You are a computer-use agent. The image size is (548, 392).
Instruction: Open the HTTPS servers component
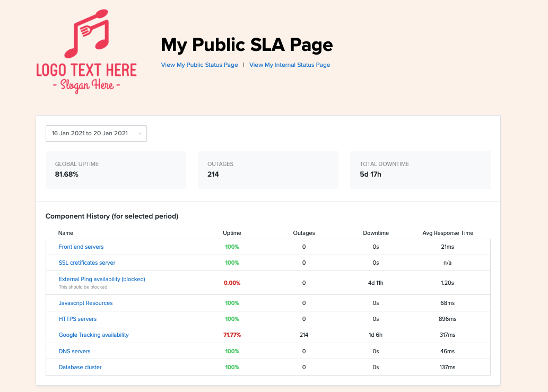pyautogui.click(x=77, y=319)
